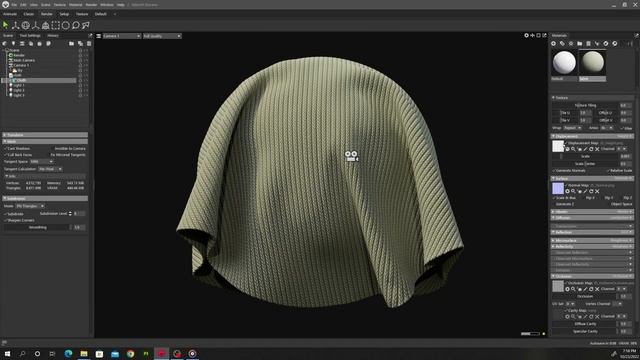Image resolution: width=640 pixels, height=360 pixels.
Task: Open the Tangent Space dropdown
Action: (41, 162)
